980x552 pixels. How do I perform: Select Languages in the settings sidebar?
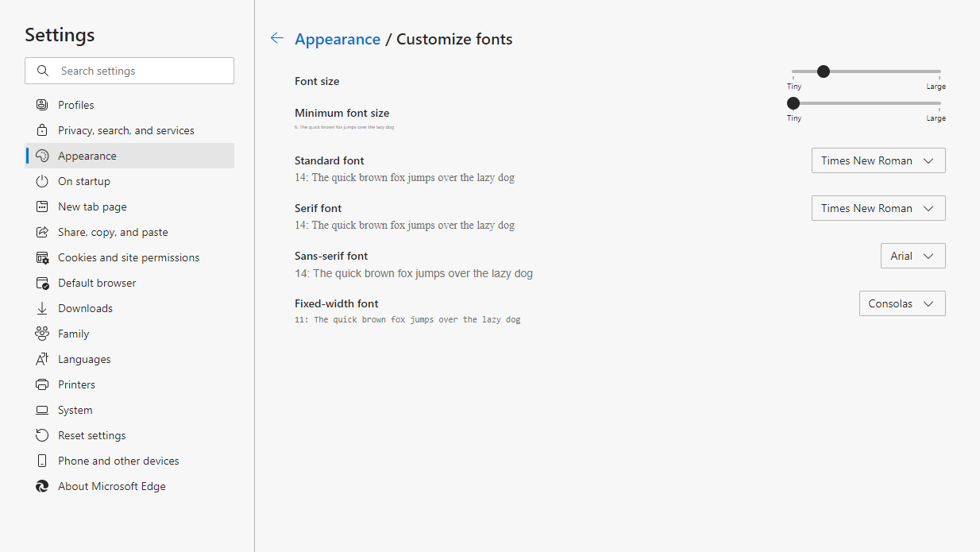pos(84,359)
